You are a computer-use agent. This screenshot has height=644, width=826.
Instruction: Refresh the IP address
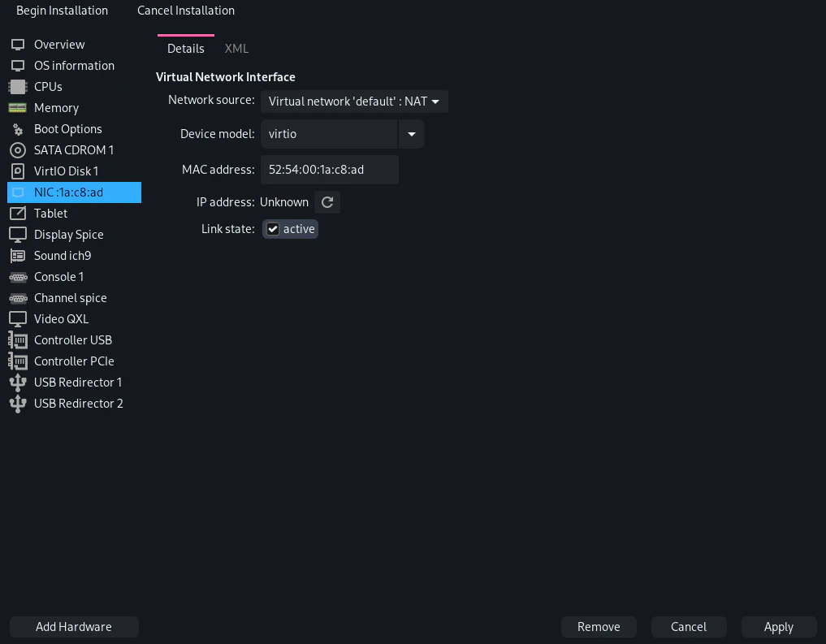[x=327, y=202]
